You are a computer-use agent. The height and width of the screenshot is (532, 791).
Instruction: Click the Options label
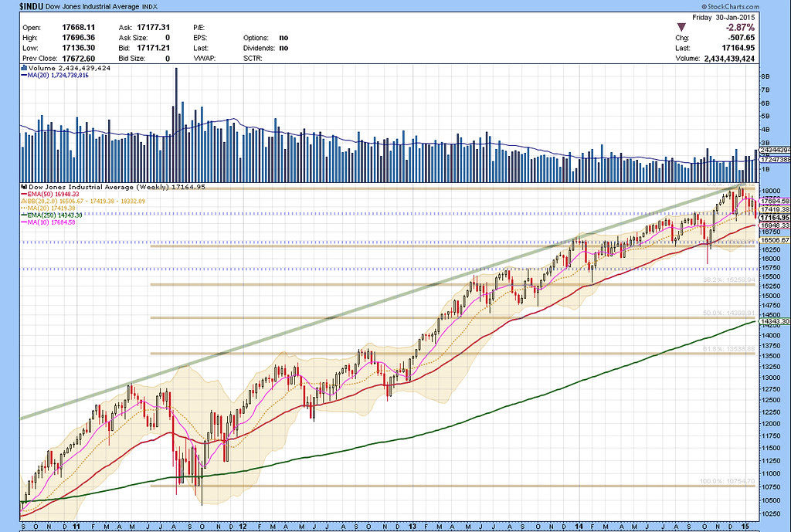coord(255,38)
